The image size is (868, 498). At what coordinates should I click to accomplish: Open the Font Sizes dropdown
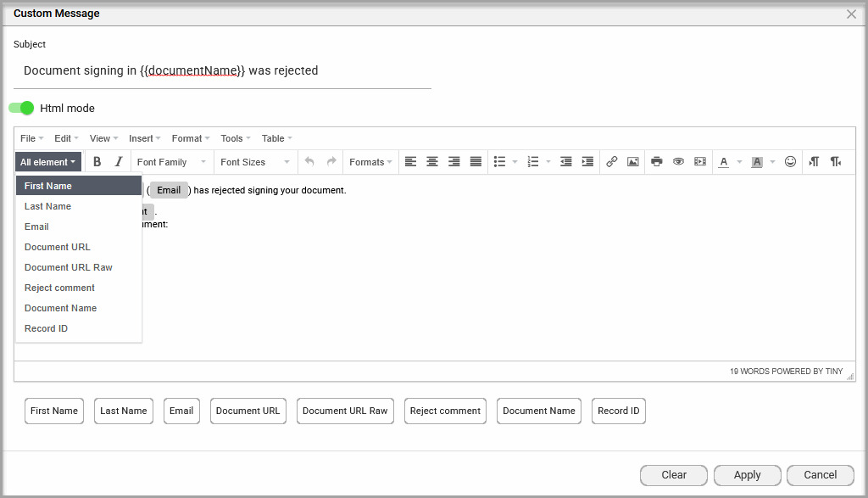click(254, 162)
